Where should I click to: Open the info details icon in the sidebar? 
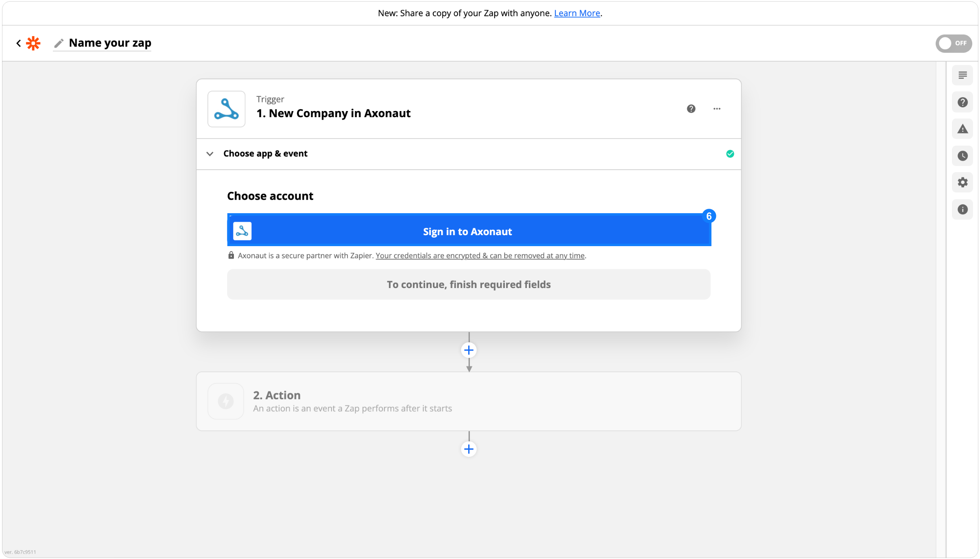click(962, 209)
